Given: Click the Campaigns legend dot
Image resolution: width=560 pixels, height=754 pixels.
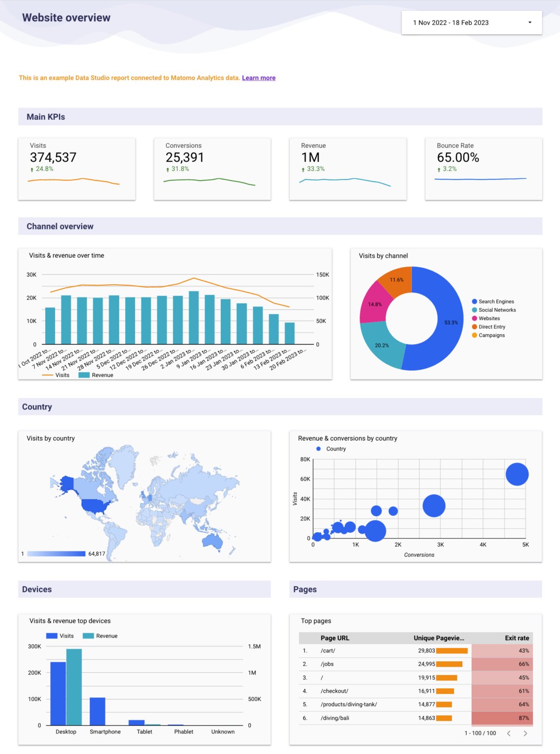Looking at the screenshot, I should pyautogui.click(x=474, y=335).
